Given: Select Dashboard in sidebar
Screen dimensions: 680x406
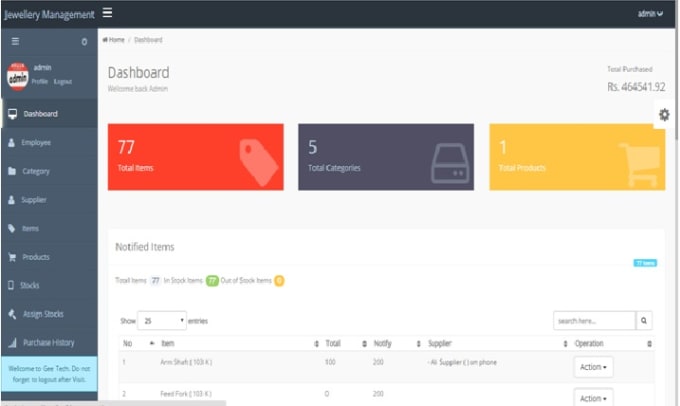Looking at the screenshot, I should click(49, 114).
